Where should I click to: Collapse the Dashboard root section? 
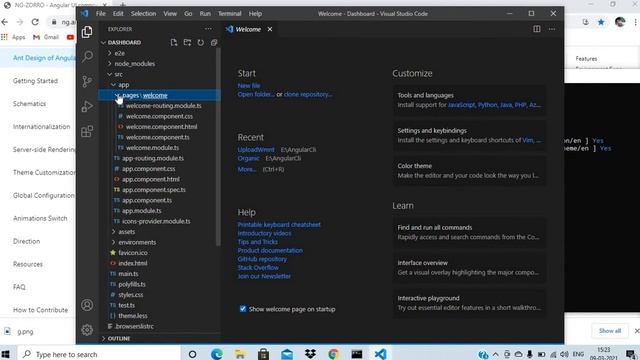click(104, 42)
